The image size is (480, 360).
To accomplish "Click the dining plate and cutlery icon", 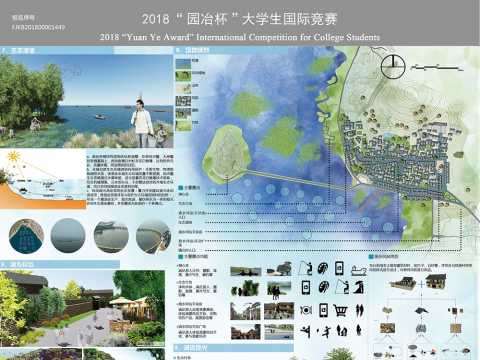I will click(305, 310).
